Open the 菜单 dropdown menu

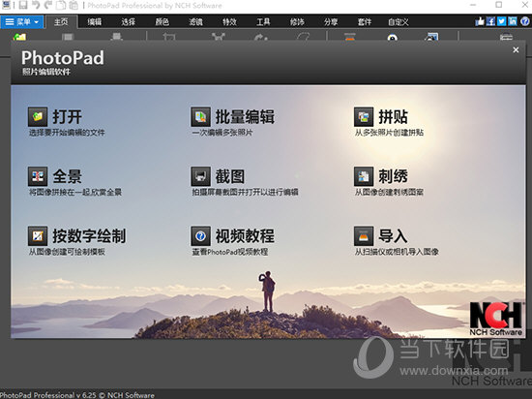(x=22, y=22)
